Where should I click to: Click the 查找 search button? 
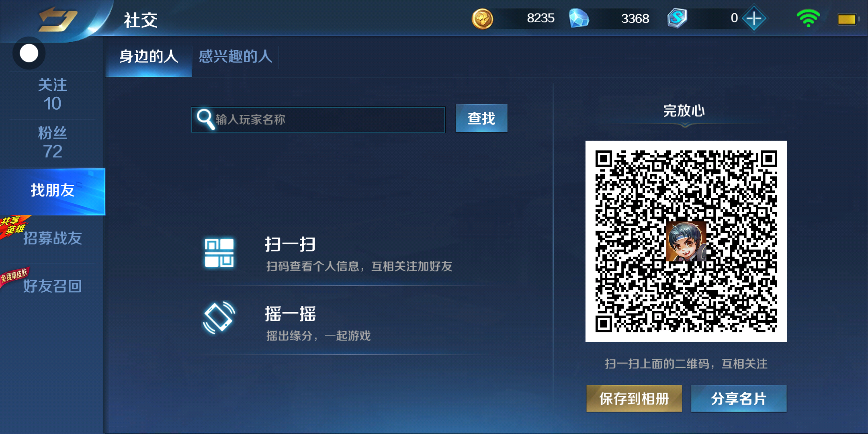pyautogui.click(x=481, y=119)
